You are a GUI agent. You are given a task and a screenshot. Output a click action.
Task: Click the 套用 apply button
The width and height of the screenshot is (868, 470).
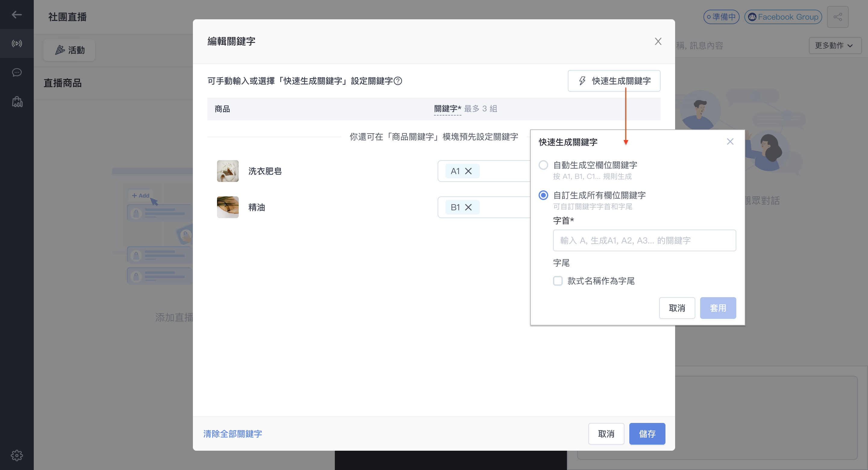pyautogui.click(x=717, y=308)
